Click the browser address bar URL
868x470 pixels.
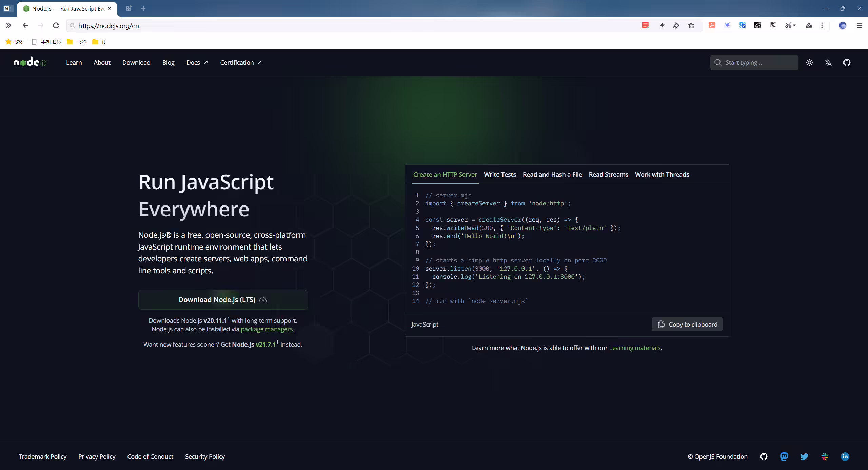click(108, 26)
